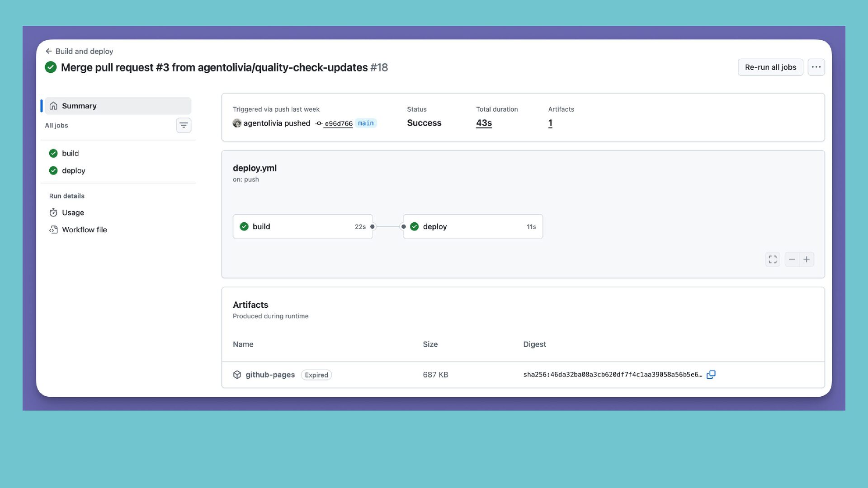Click the back arrow to Build and deploy
The height and width of the screenshot is (488, 868).
(x=49, y=51)
